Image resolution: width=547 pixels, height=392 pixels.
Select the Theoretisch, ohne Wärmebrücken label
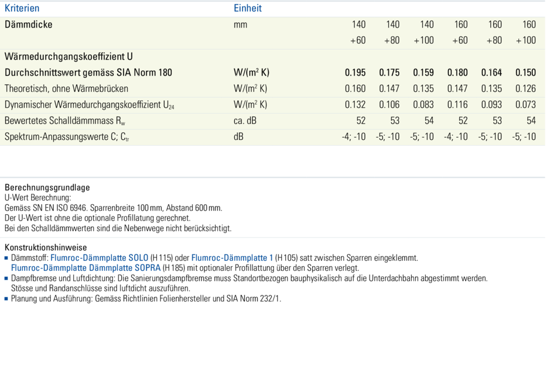point(66,89)
